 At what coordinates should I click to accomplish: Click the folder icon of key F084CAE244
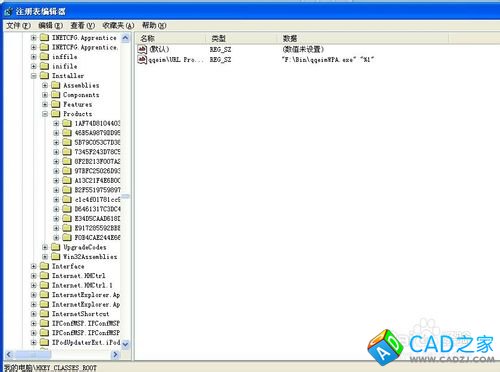point(67,237)
